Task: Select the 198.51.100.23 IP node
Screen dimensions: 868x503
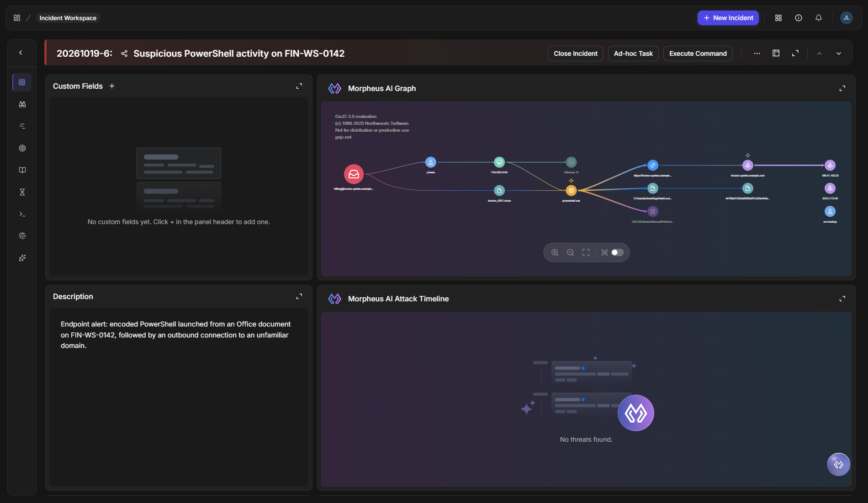Action: (x=830, y=166)
